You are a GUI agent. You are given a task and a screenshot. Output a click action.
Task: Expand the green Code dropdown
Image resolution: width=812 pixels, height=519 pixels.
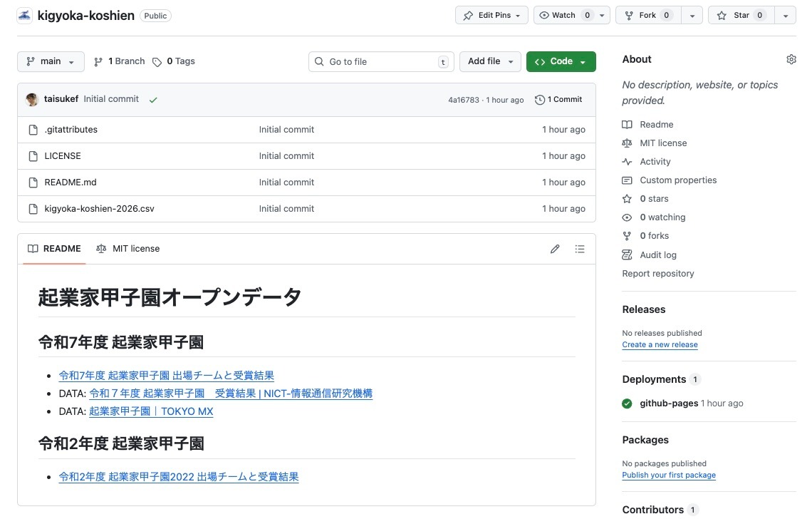(x=561, y=61)
